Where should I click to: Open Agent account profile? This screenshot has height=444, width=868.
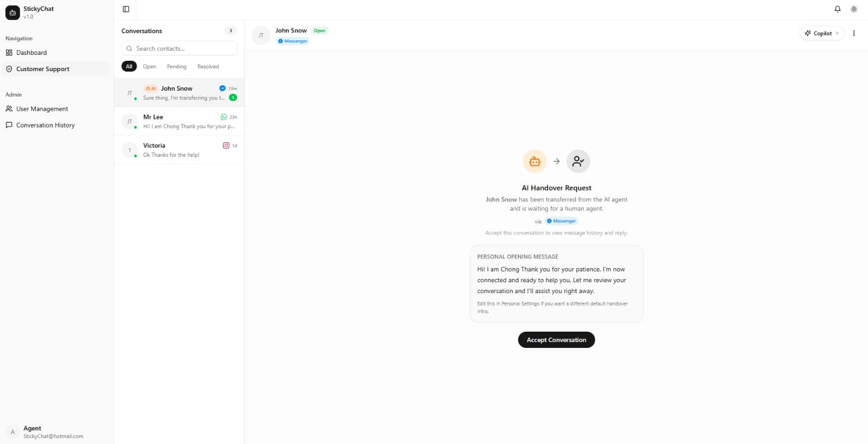[56, 432]
